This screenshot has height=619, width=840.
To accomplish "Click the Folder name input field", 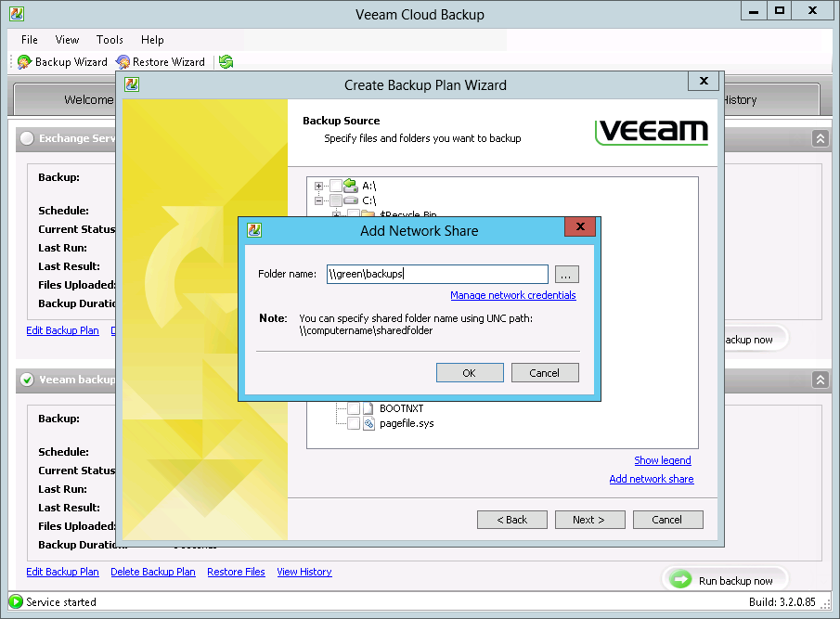I will coord(437,274).
